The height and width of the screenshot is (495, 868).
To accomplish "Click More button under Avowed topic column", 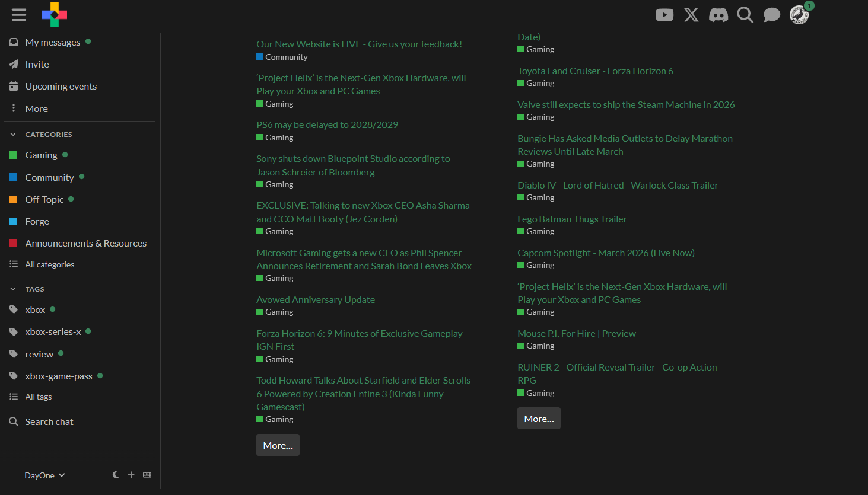I will point(278,445).
